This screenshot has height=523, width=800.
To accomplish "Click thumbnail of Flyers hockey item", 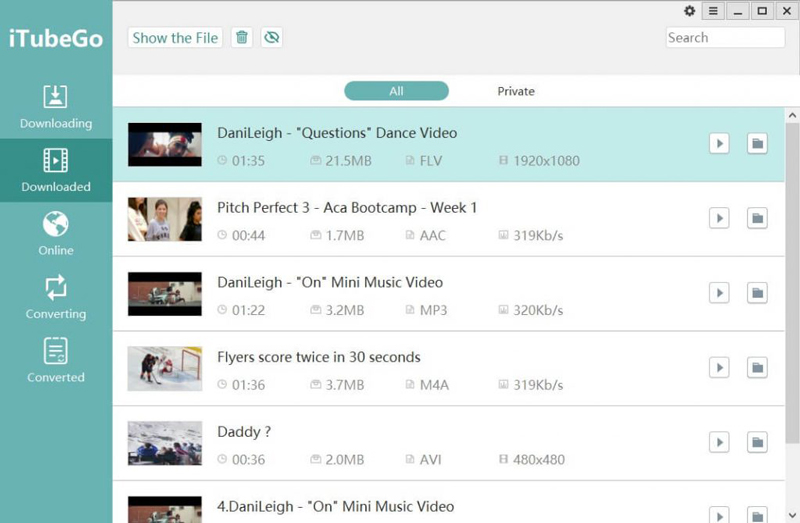I will coord(165,368).
